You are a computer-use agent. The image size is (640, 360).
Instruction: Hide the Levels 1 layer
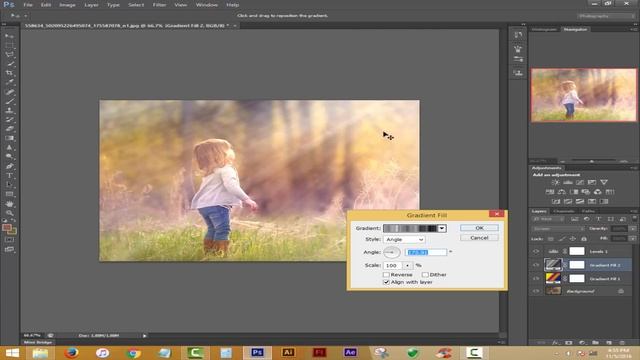tap(536, 251)
